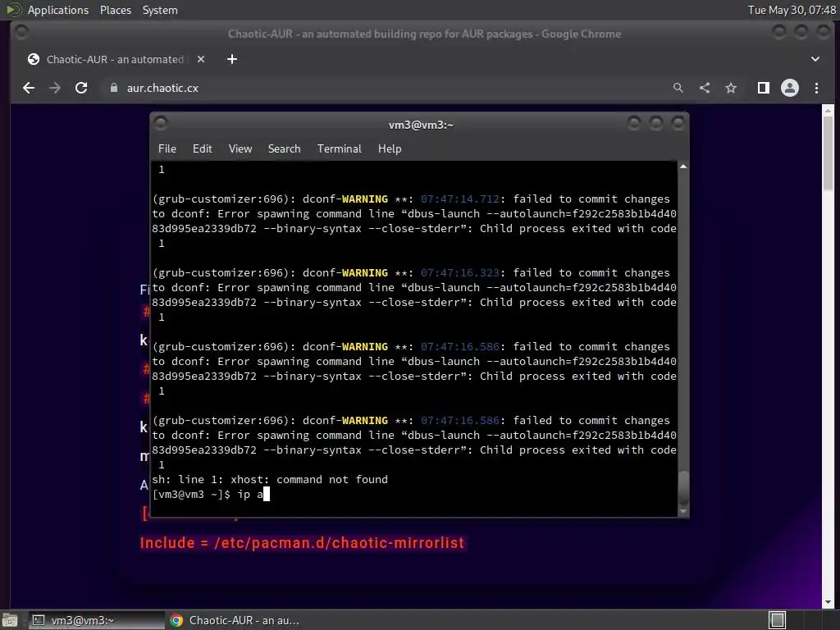Image resolution: width=840 pixels, height=630 pixels.
Task: Open terminal View menu
Action: point(240,148)
